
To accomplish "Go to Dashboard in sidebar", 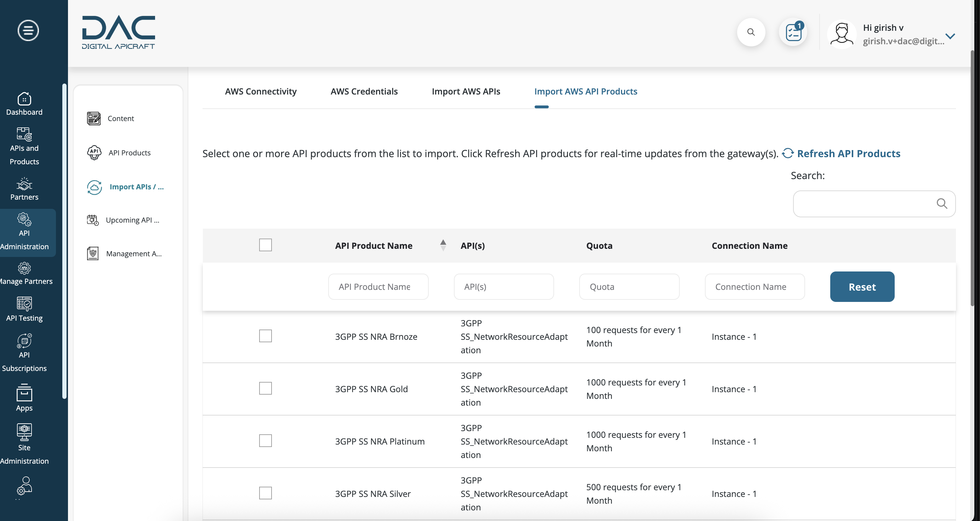I will pyautogui.click(x=24, y=104).
